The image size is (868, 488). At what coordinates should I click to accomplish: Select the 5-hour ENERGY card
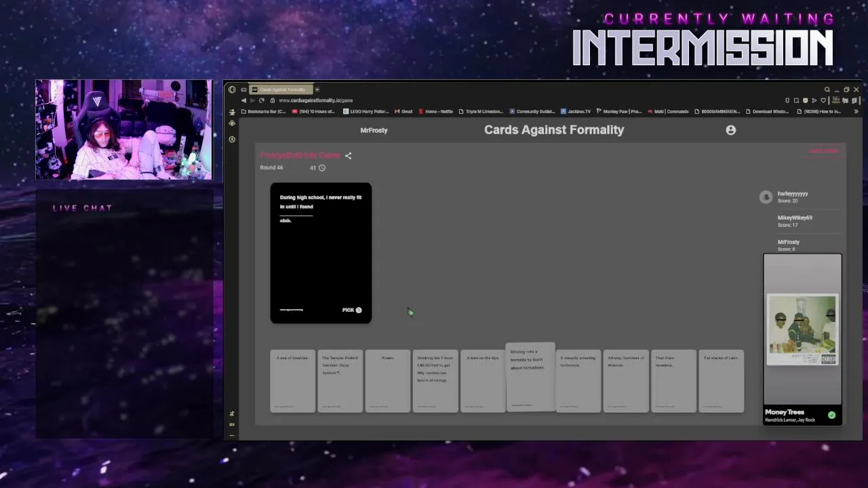(435, 381)
